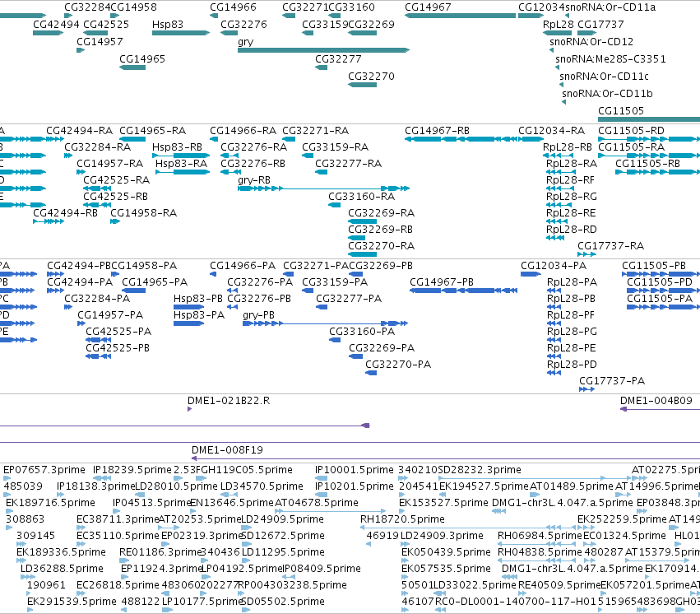
Task: Click the RpL28 gene label
Action: 558,25
